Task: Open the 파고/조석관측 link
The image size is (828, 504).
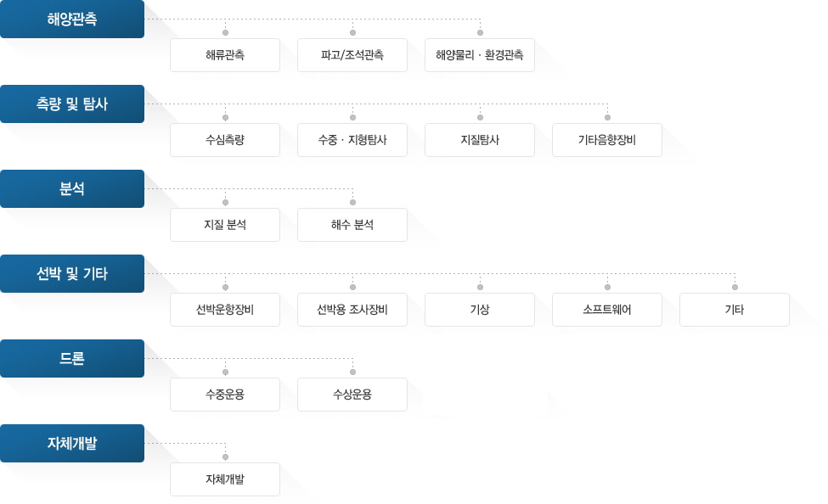Action: pyautogui.click(x=352, y=55)
